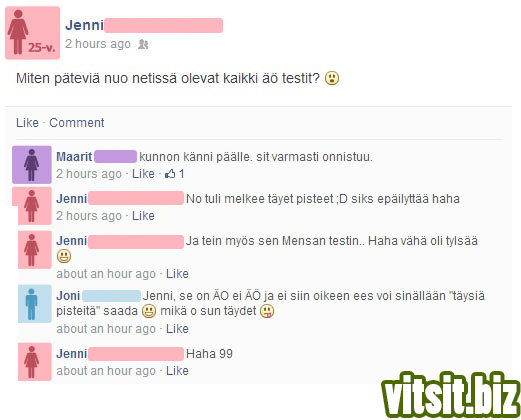Click the smiley emoji under Mensan comment

(x=64, y=256)
